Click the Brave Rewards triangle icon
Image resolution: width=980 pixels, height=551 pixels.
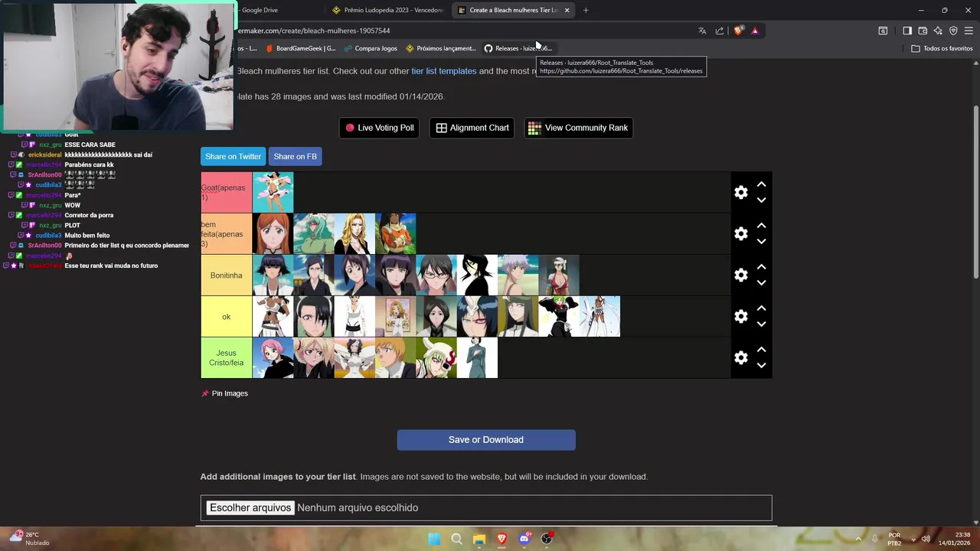point(755,31)
